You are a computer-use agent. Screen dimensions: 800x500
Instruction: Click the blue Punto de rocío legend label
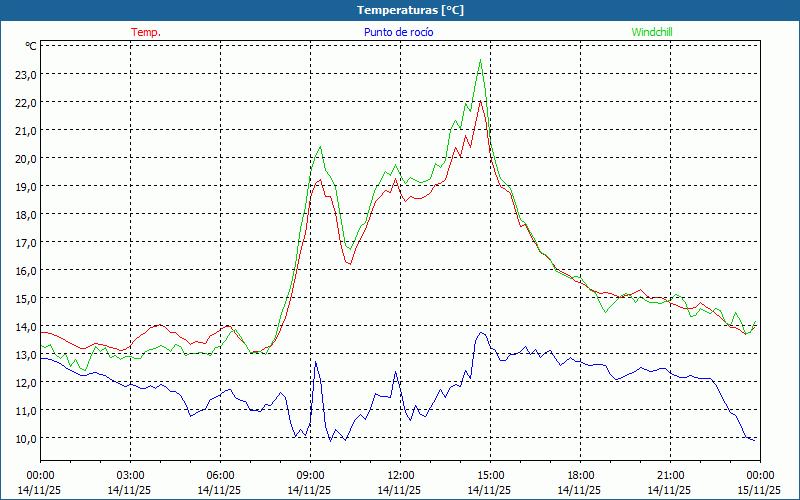(399, 32)
